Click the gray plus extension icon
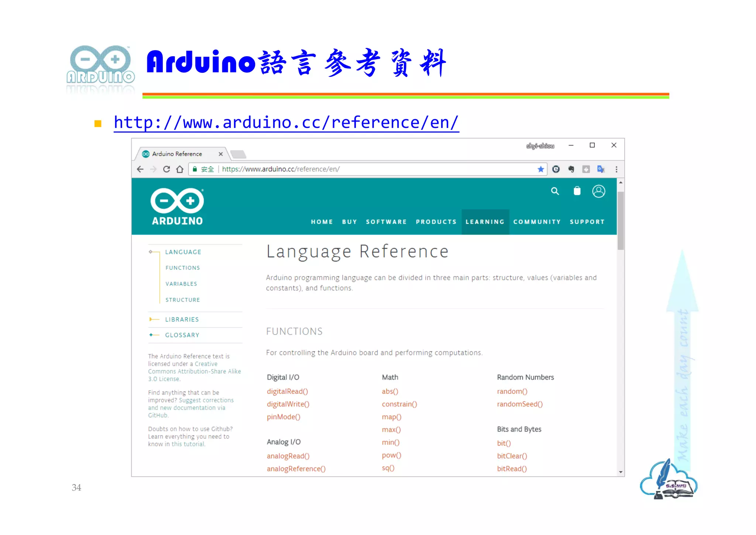 (x=586, y=169)
